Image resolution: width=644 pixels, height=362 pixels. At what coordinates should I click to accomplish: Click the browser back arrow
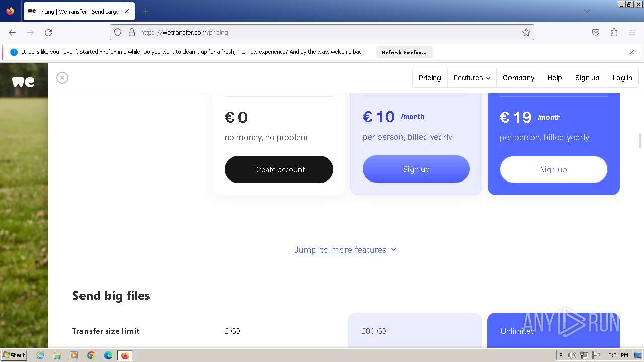12,32
